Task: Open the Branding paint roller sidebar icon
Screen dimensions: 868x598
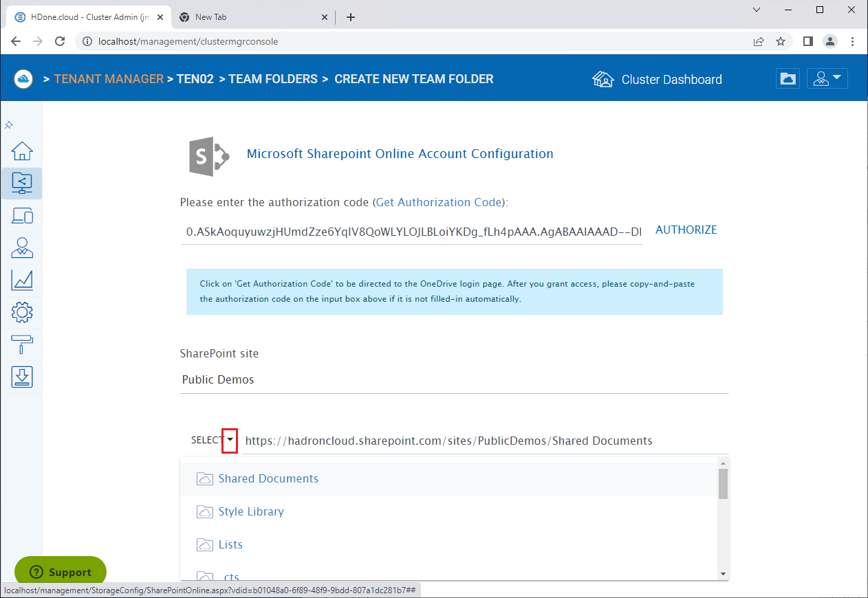Action: pyautogui.click(x=22, y=345)
